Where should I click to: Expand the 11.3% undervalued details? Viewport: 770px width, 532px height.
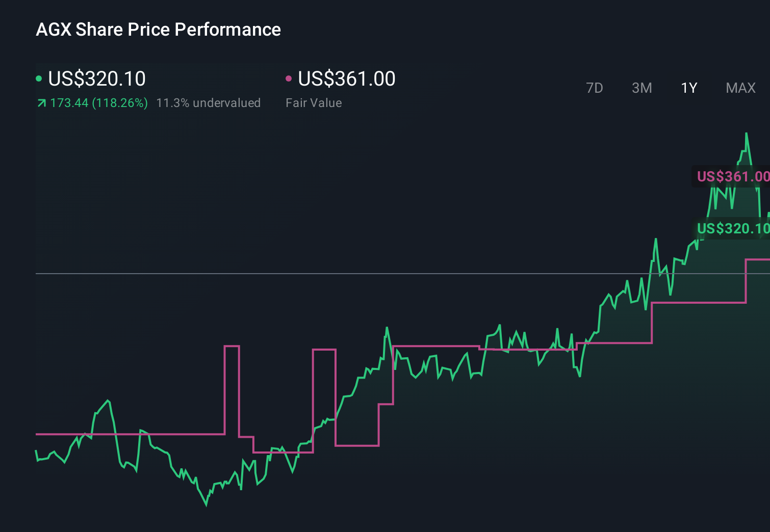(209, 102)
